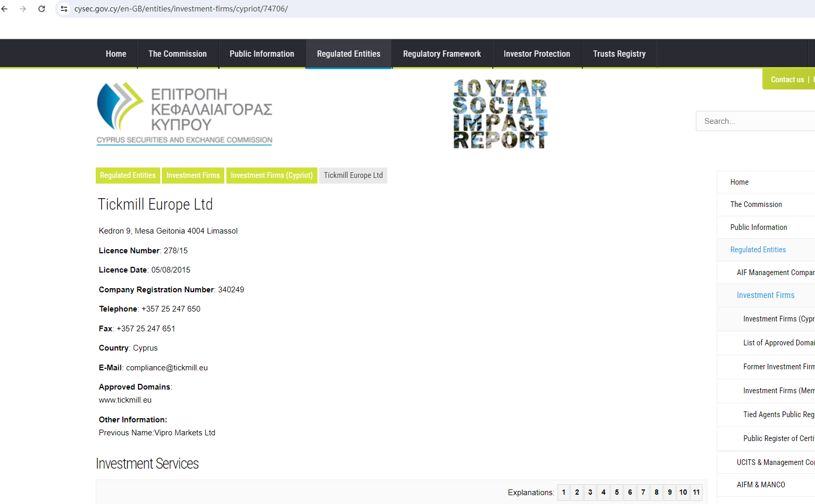Select fax number +357 25 247 651
Viewport: 815px width, 504px height.
pyautogui.click(x=146, y=329)
